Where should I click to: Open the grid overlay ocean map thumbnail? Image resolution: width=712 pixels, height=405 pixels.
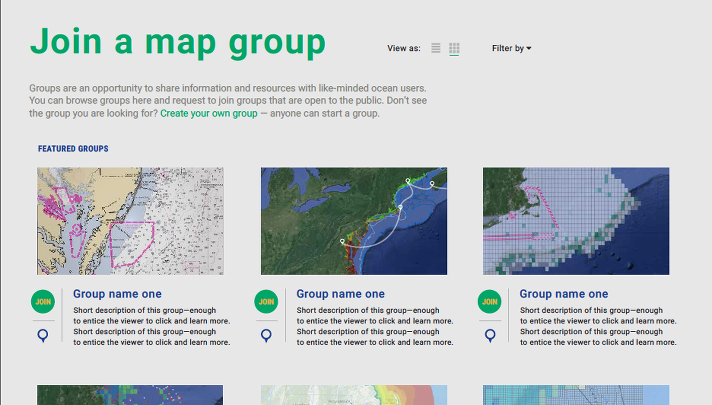[x=576, y=221]
